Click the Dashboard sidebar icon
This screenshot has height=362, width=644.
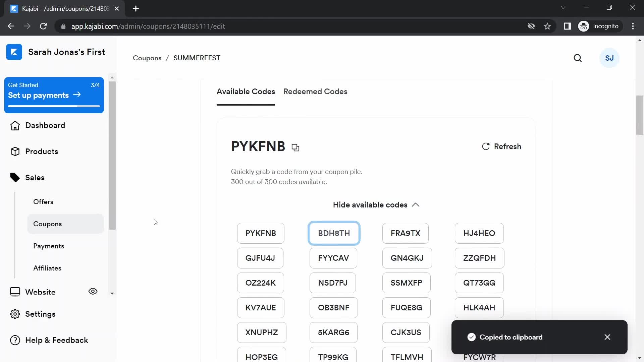point(15,125)
